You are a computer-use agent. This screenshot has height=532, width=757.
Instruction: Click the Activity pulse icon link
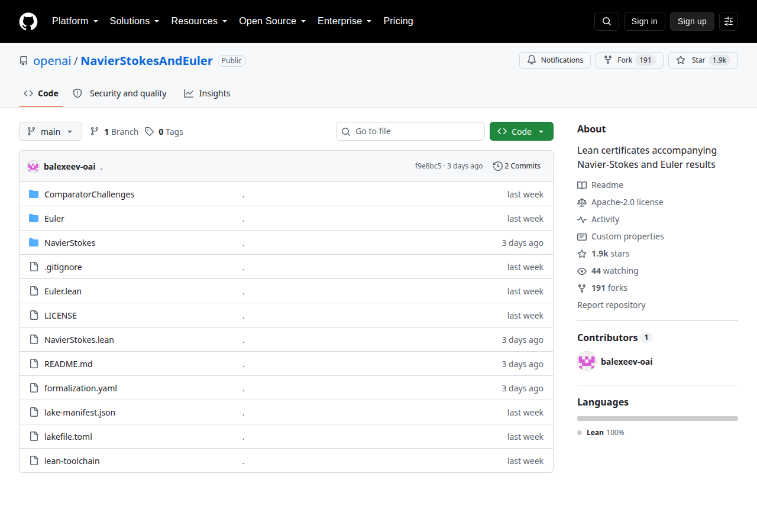pos(582,219)
